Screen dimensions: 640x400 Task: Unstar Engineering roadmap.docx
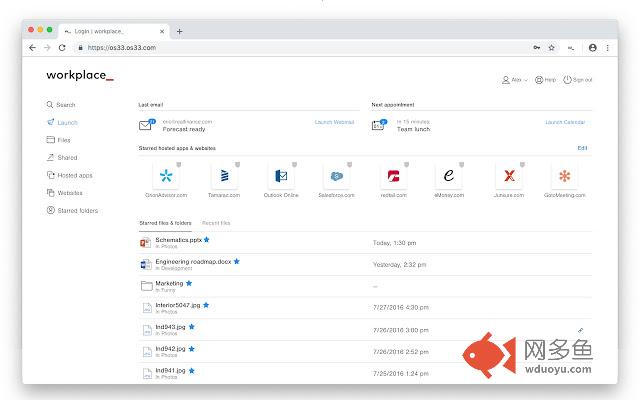point(237,261)
